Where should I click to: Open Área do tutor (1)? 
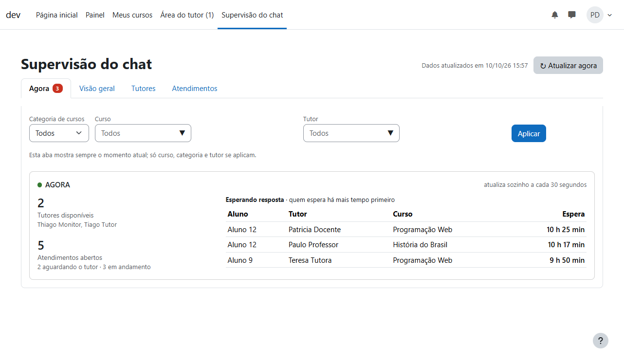tap(187, 15)
